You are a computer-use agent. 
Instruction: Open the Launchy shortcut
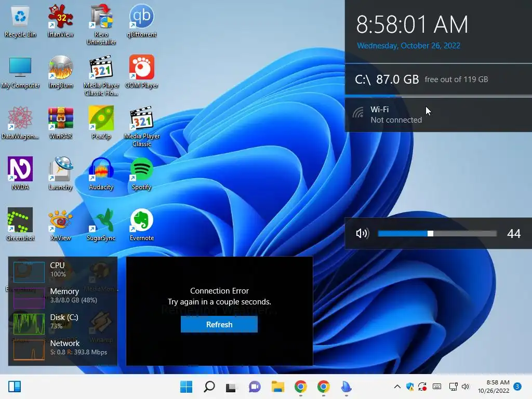point(60,174)
